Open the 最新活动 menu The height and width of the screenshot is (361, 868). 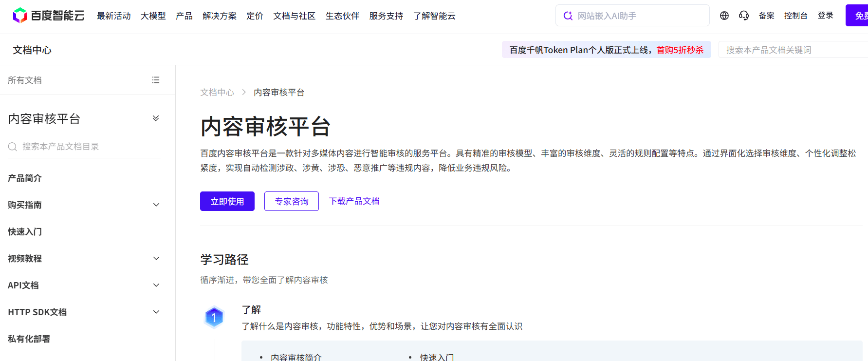pos(114,16)
